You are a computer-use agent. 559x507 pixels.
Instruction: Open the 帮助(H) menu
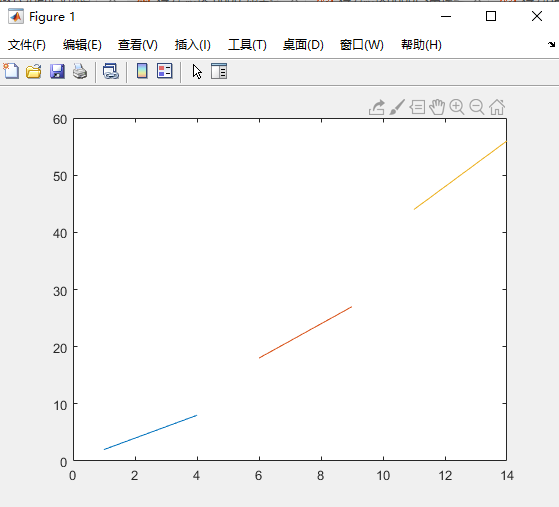pos(421,45)
